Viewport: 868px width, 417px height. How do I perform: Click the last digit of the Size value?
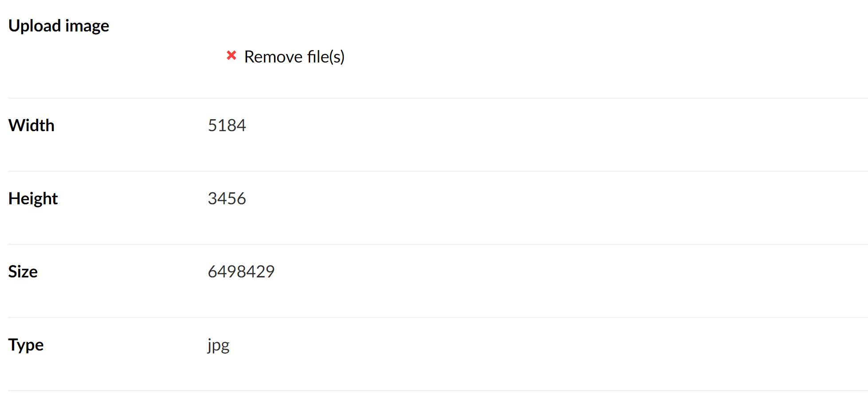(x=270, y=272)
